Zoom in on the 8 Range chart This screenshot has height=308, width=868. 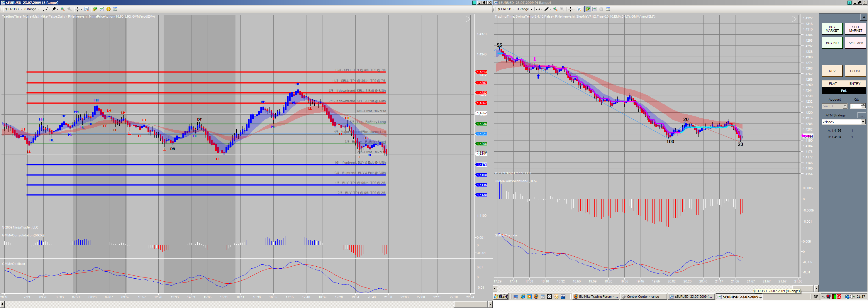coord(63,9)
